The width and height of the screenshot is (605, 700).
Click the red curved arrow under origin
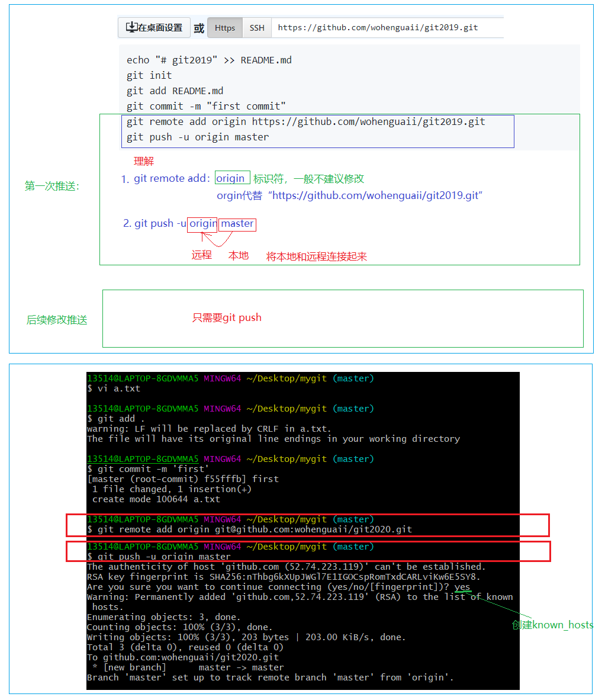215,240
